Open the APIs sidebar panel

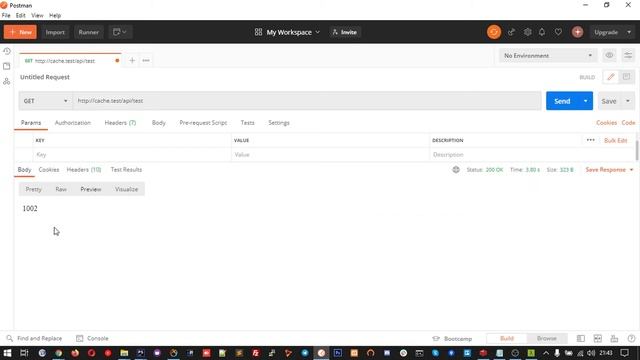7,81
